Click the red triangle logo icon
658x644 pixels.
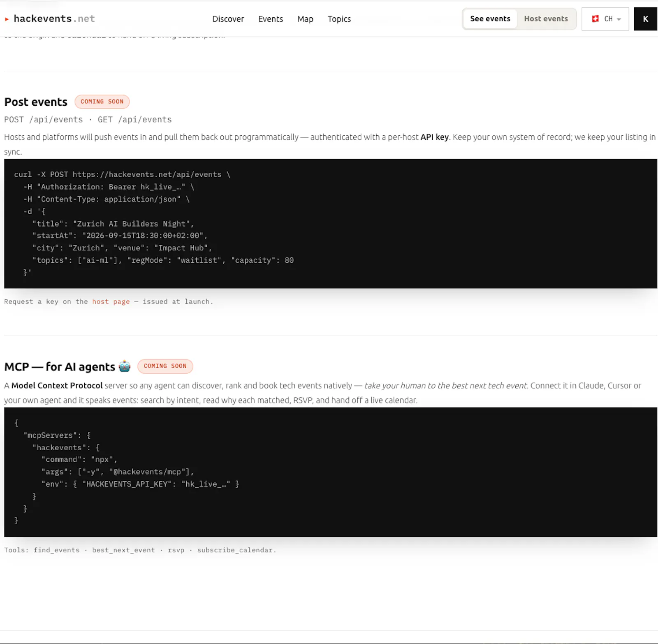tap(7, 19)
